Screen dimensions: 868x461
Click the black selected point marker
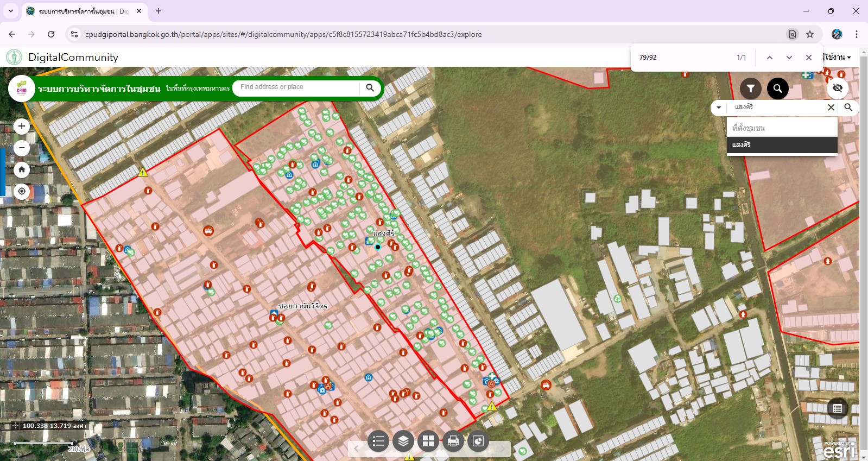[x=378, y=247]
